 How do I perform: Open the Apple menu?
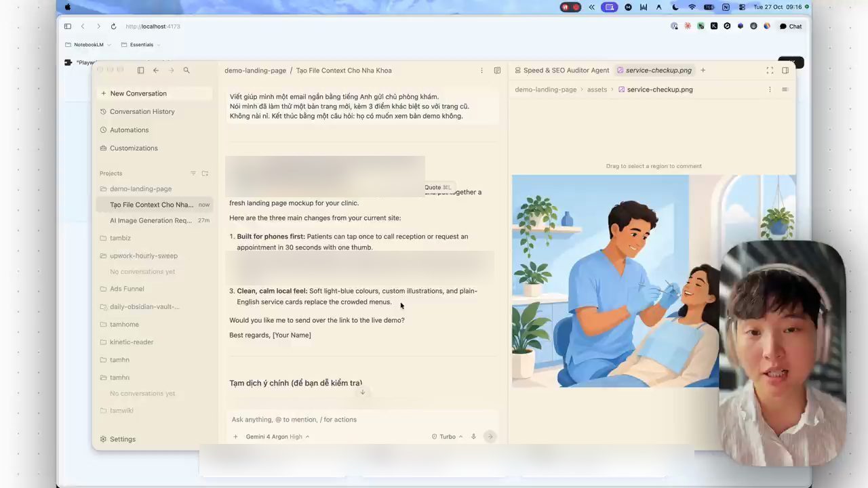click(67, 7)
